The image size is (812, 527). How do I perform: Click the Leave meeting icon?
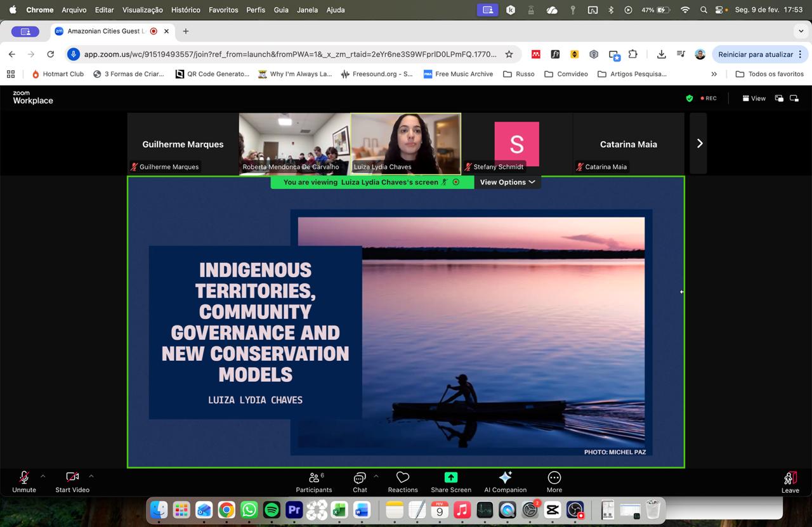pyautogui.click(x=790, y=479)
